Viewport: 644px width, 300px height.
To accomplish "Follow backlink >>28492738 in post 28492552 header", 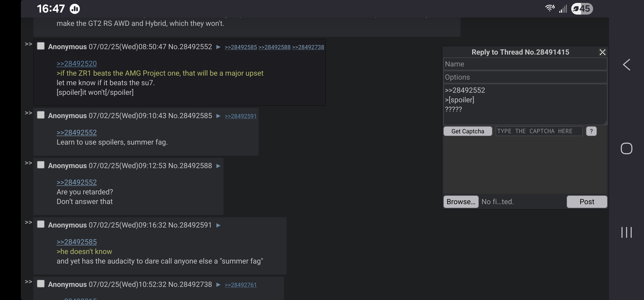I will click(308, 47).
